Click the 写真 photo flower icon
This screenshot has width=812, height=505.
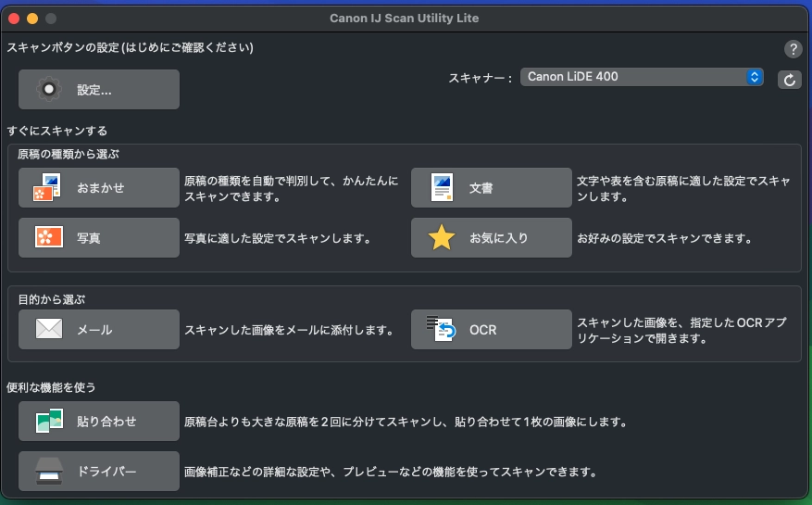point(49,237)
